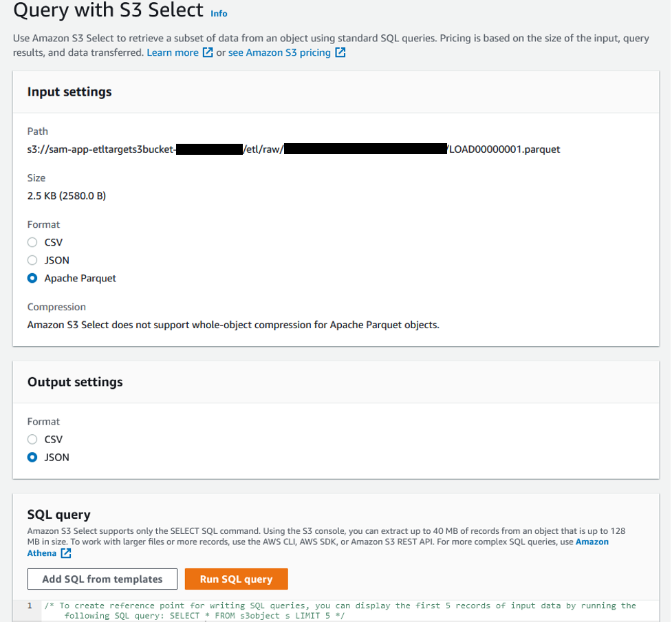Select CSV as the input format
Image resolution: width=672 pixels, height=622 pixels.
[32, 243]
